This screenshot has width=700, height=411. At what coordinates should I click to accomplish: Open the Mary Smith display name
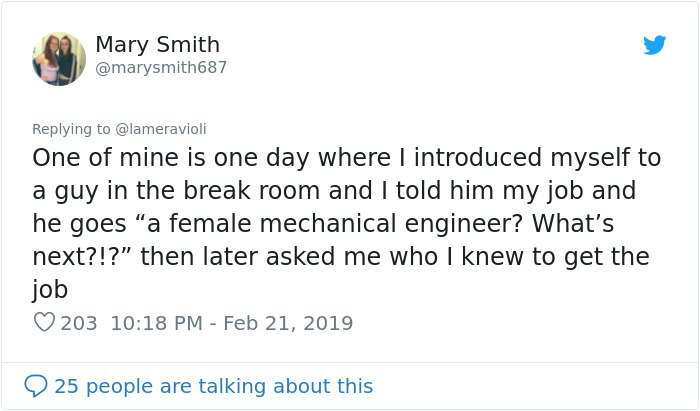point(157,45)
